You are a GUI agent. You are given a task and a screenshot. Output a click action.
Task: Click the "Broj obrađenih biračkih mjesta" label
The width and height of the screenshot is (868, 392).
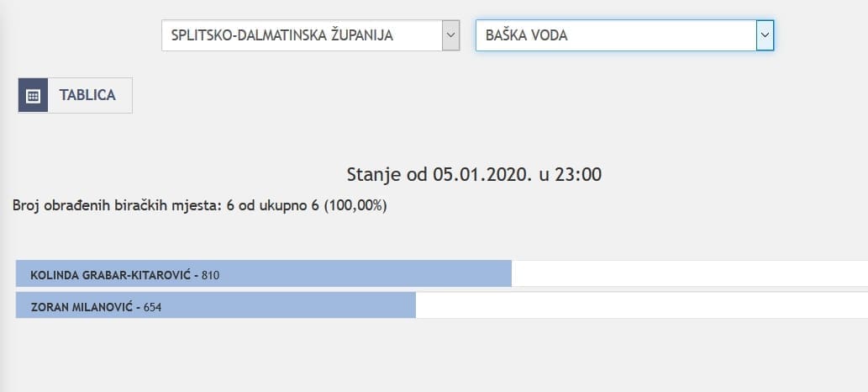(117, 204)
